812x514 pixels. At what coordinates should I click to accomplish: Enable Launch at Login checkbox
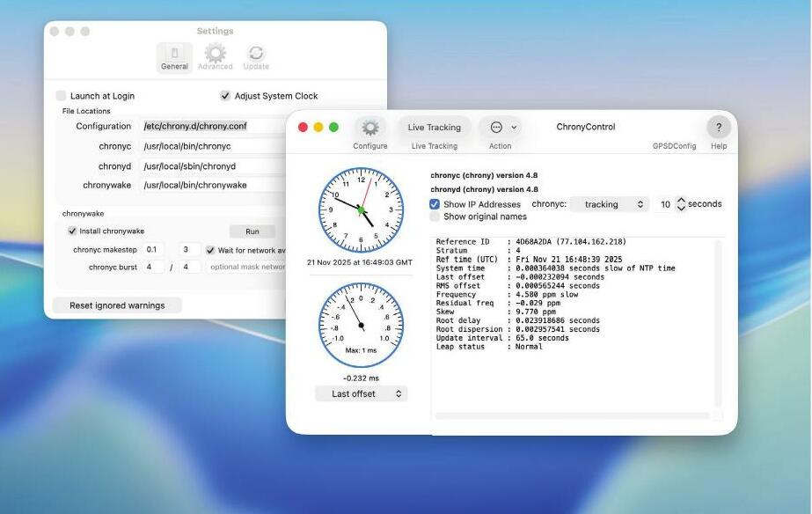[x=61, y=95]
